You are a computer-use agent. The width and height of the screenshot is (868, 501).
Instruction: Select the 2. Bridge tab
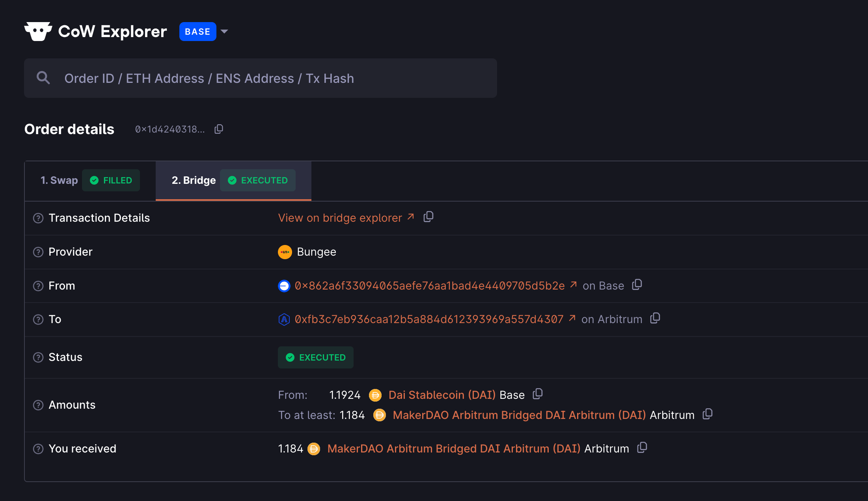coord(194,180)
